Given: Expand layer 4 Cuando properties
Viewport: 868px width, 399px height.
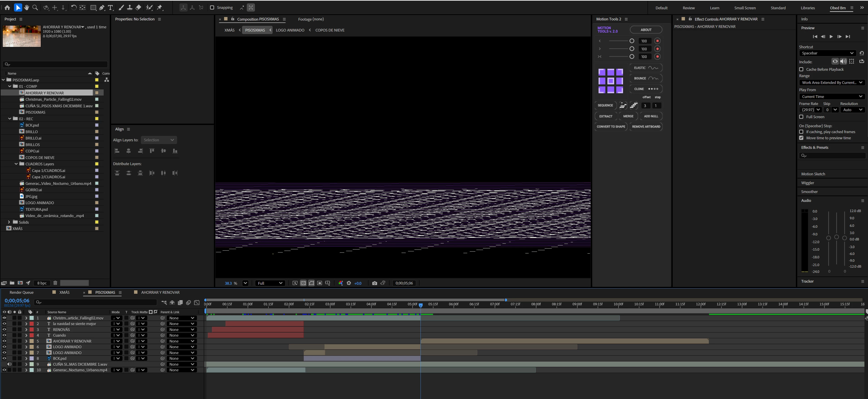Looking at the screenshot, I should (26, 335).
